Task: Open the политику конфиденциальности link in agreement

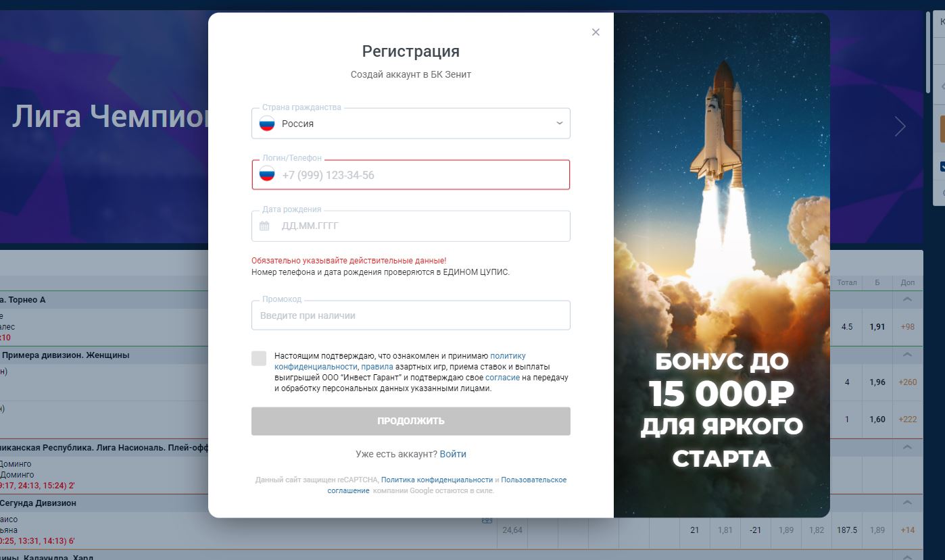Action: 400,361
